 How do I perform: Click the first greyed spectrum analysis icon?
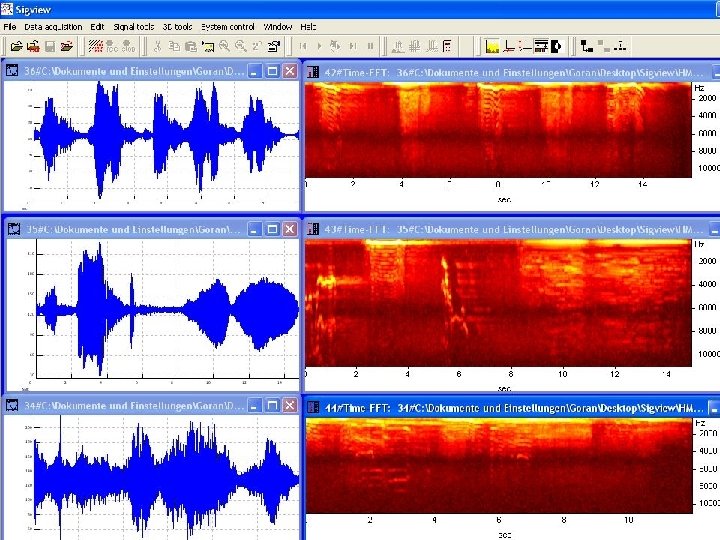coord(398,46)
